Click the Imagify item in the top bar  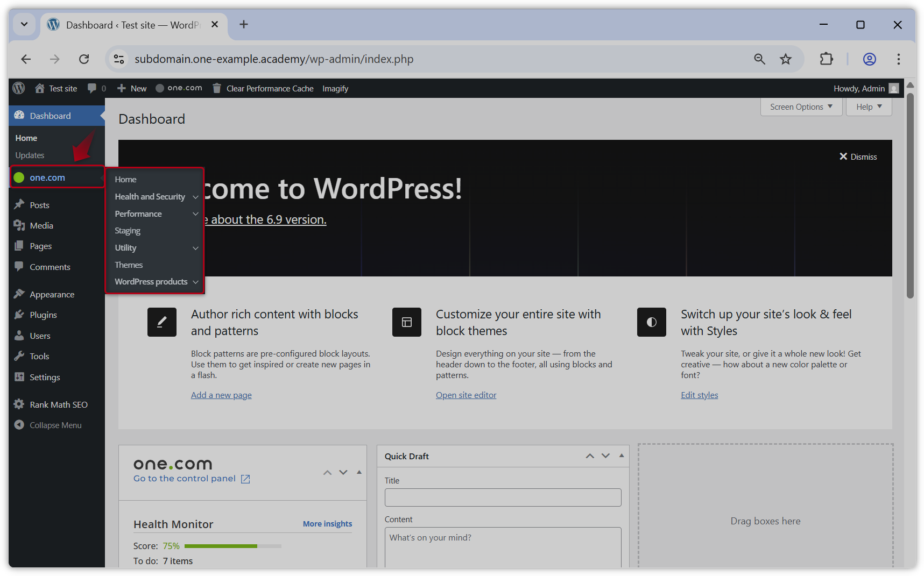(335, 88)
